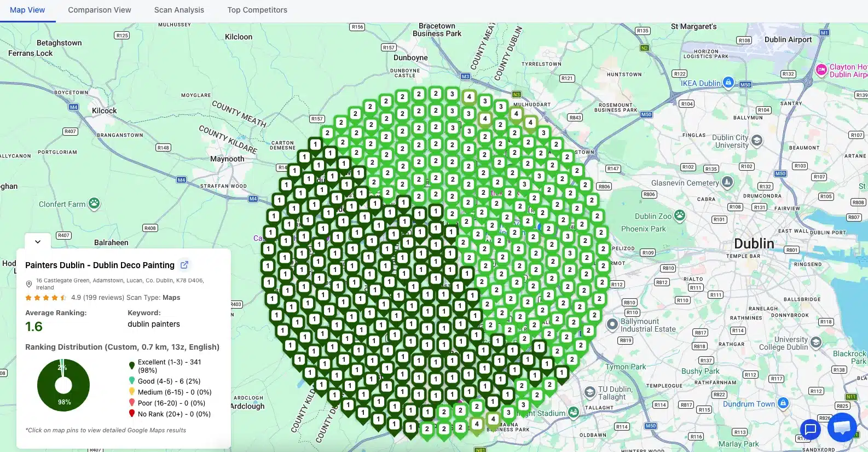Click the R156 road shield
Viewport: 868px width, 452px height.
[x=357, y=27]
